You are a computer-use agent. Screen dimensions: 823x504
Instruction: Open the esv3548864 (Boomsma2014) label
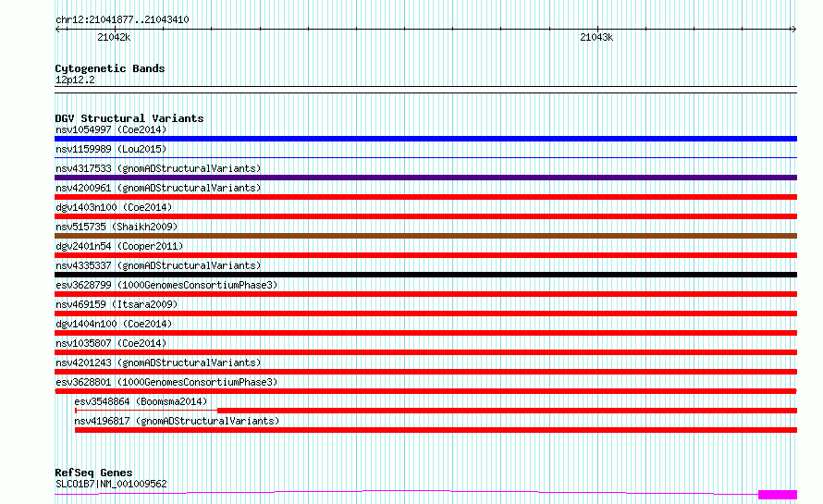tap(141, 401)
